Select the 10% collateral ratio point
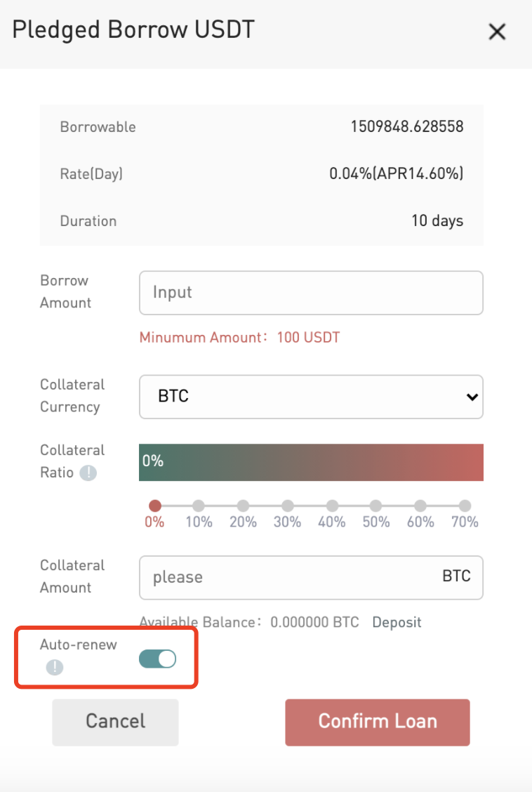Image resolution: width=532 pixels, height=792 pixels. click(x=199, y=506)
